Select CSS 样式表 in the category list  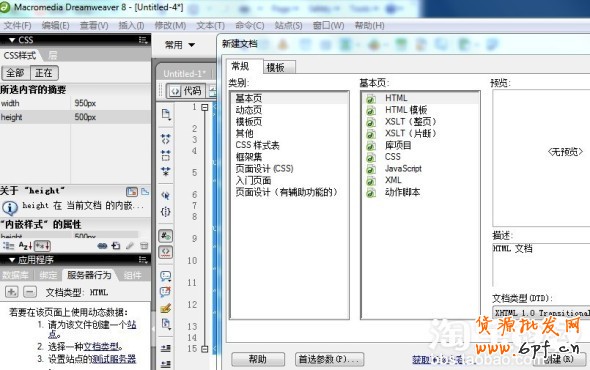[x=257, y=145]
